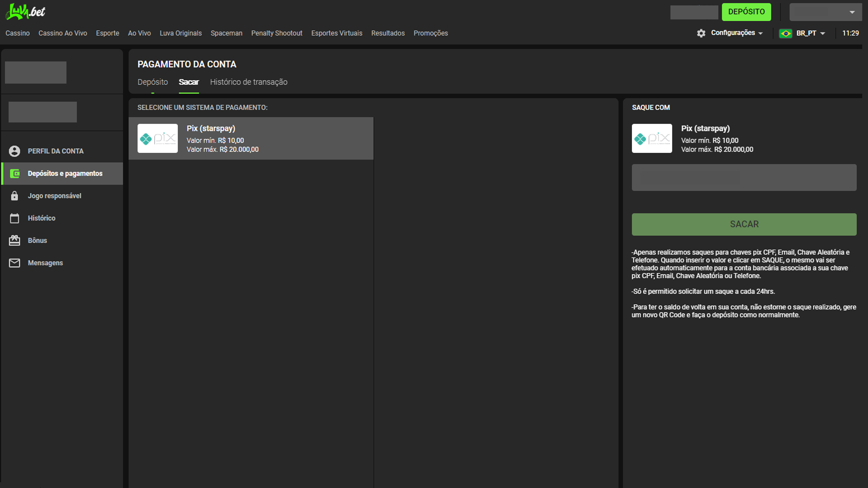
Task: Click the Jogo responsável padlock icon
Action: [14, 196]
